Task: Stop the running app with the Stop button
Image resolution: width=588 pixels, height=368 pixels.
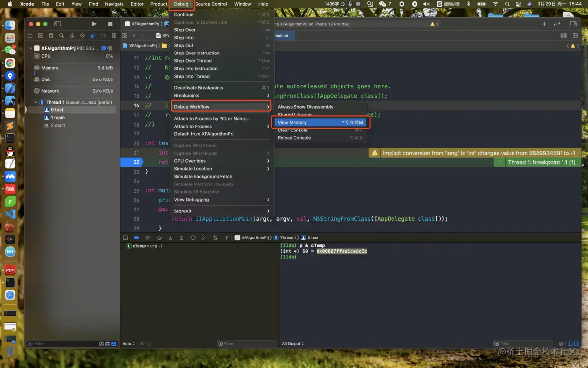Action: coord(110,24)
